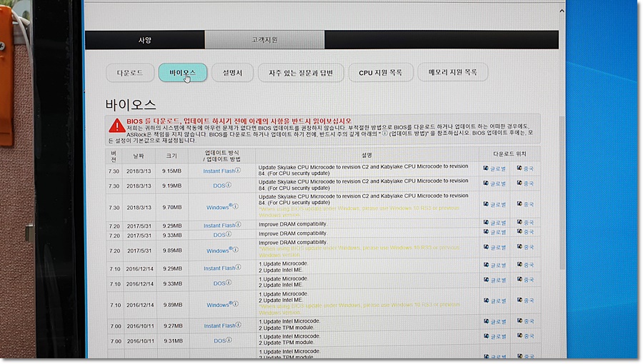Click the red warning triangle icon
This screenshot has width=643, height=364.
pos(117,126)
